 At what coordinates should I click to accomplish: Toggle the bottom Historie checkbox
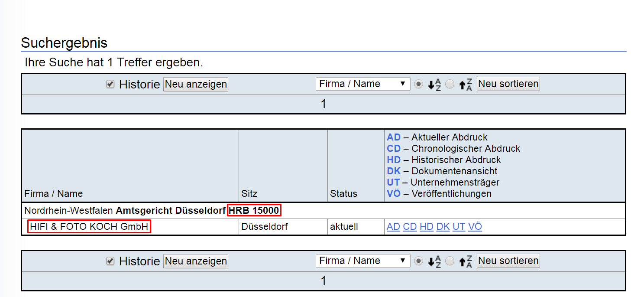(x=110, y=261)
